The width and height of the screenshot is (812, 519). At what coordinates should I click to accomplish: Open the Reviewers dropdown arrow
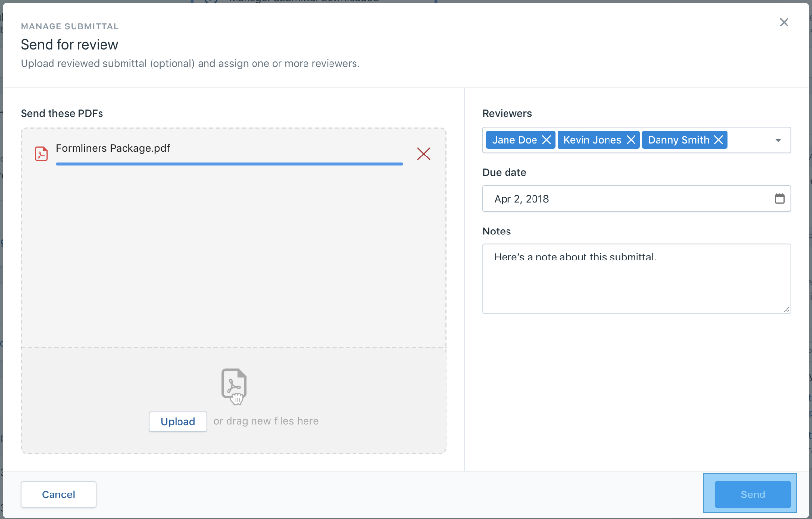(x=778, y=140)
